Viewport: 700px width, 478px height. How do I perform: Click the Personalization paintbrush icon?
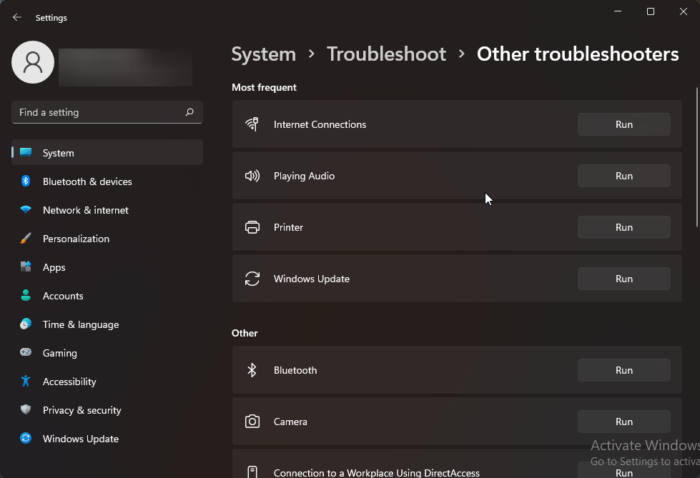pos(26,239)
